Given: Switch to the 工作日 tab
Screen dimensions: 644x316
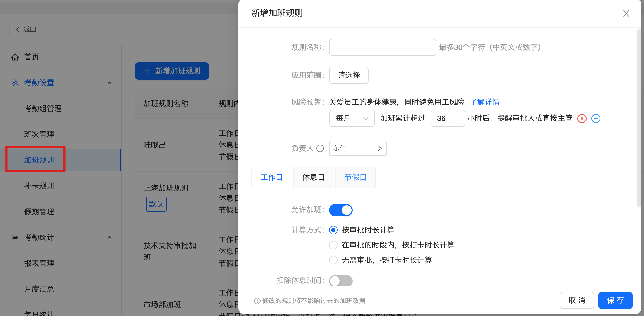Looking at the screenshot, I should (272, 177).
